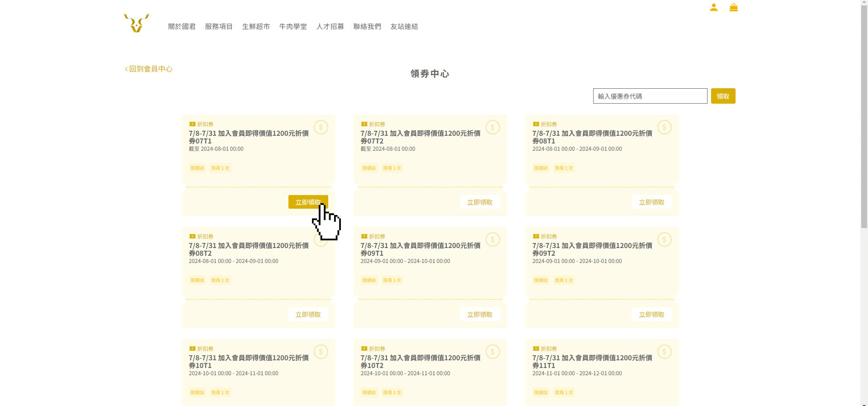Claim coupon 07T1 with 立即領取
The height and width of the screenshot is (406, 868).
pyautogui.click(x=308, y=202)
